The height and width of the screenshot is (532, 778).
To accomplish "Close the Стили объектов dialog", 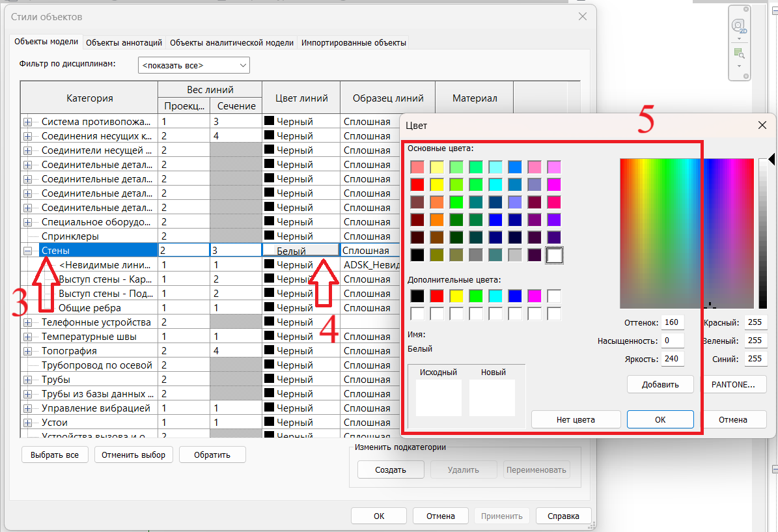I will (583, 16).
